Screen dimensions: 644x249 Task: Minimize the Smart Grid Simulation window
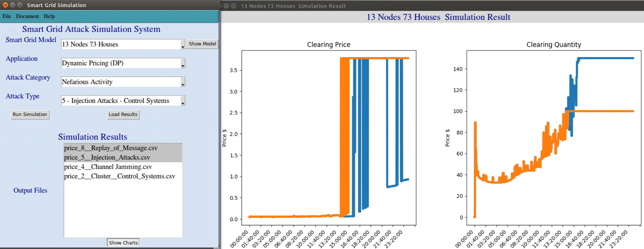pos(12,5)
